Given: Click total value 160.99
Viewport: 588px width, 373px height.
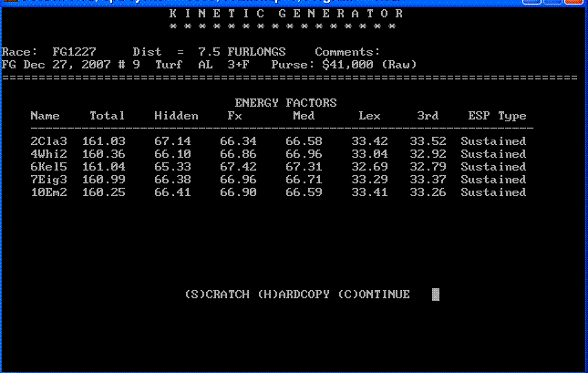Looking at the screenshot, I should [104, 180].
